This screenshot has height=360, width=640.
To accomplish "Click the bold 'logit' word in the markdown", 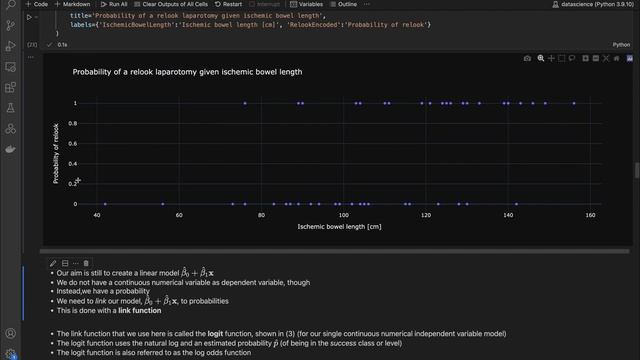I will click(x=215, y=333).
